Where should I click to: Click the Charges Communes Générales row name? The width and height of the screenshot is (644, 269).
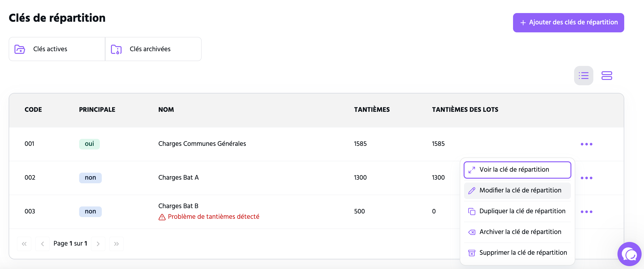point(202,144)
